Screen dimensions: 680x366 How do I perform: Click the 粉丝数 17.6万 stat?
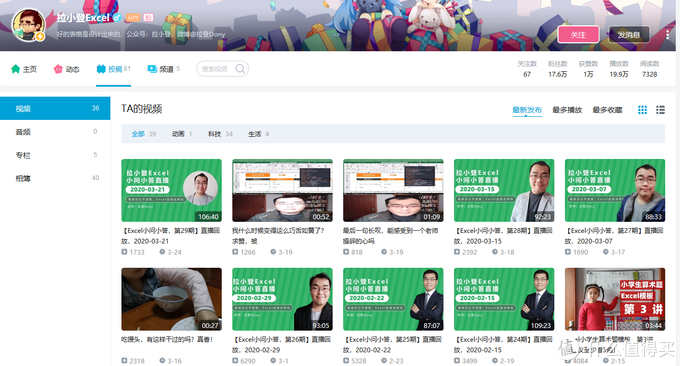tap(558, 69)
